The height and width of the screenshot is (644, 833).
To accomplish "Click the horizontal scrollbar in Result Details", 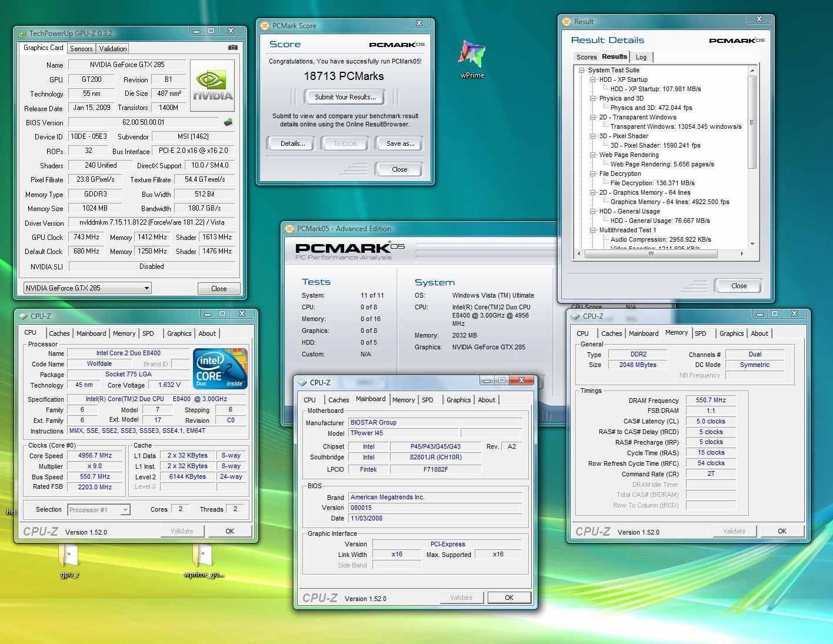I will click(651, 253).
